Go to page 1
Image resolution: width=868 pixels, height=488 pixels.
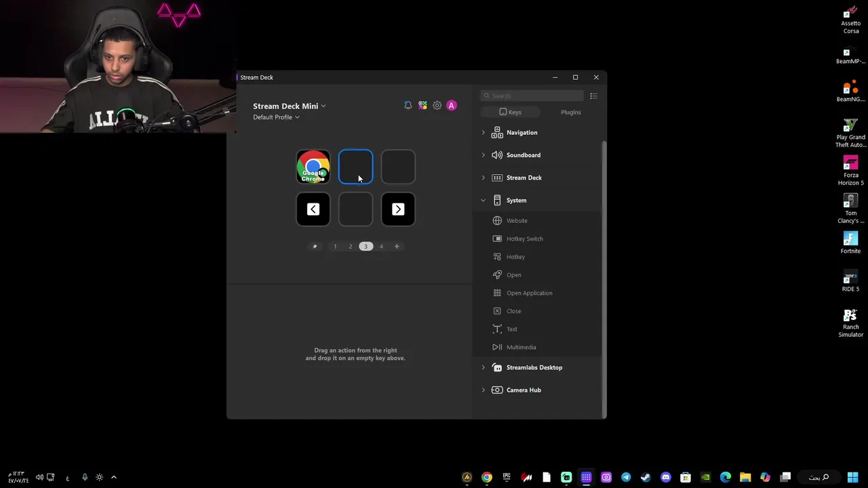335,247
